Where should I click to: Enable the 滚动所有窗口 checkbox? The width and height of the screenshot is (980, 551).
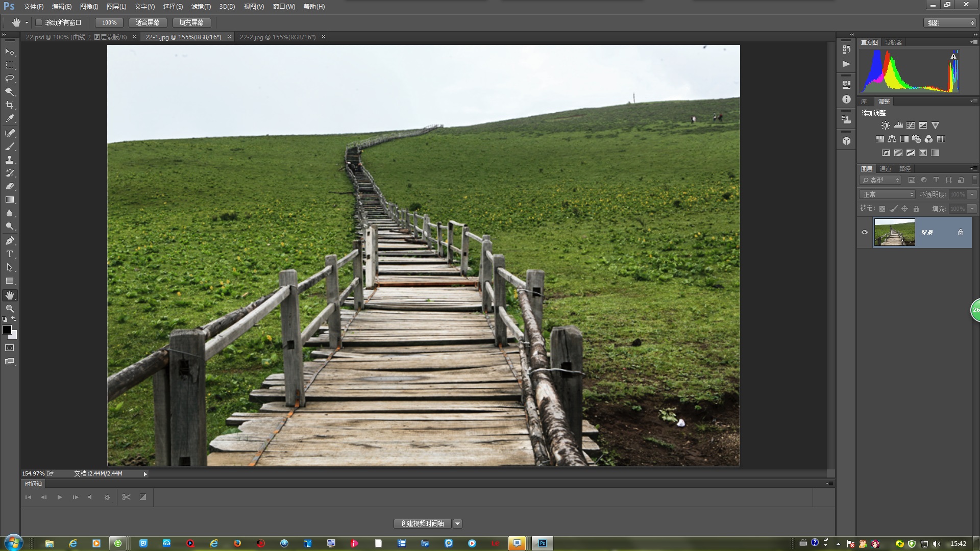38,22
